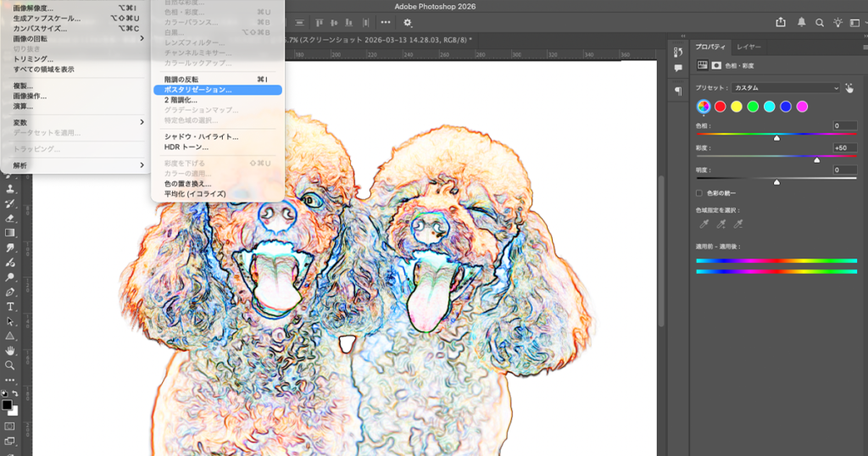This screenshot has width=868, height=456.
Task: Select the first eyedropper under 色域指定を選択
Action: tap(704, 224)
